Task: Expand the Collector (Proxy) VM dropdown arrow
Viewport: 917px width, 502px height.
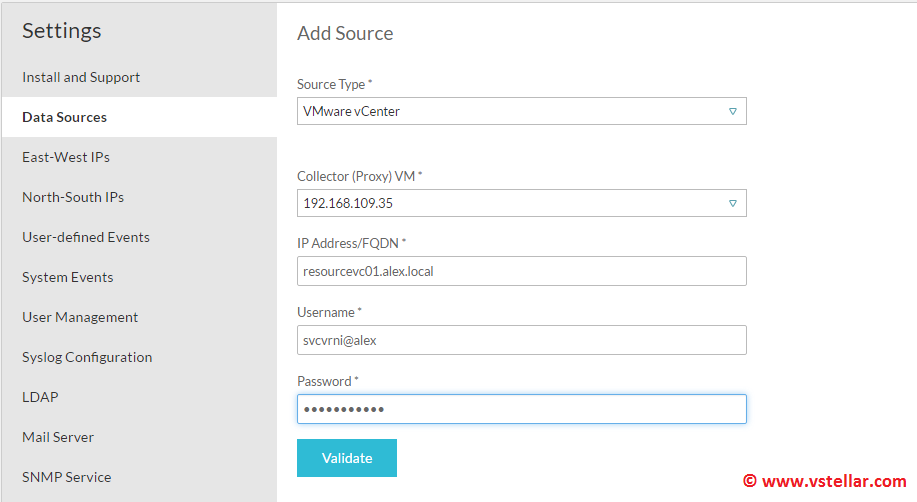Action: (x=732, y=203)
